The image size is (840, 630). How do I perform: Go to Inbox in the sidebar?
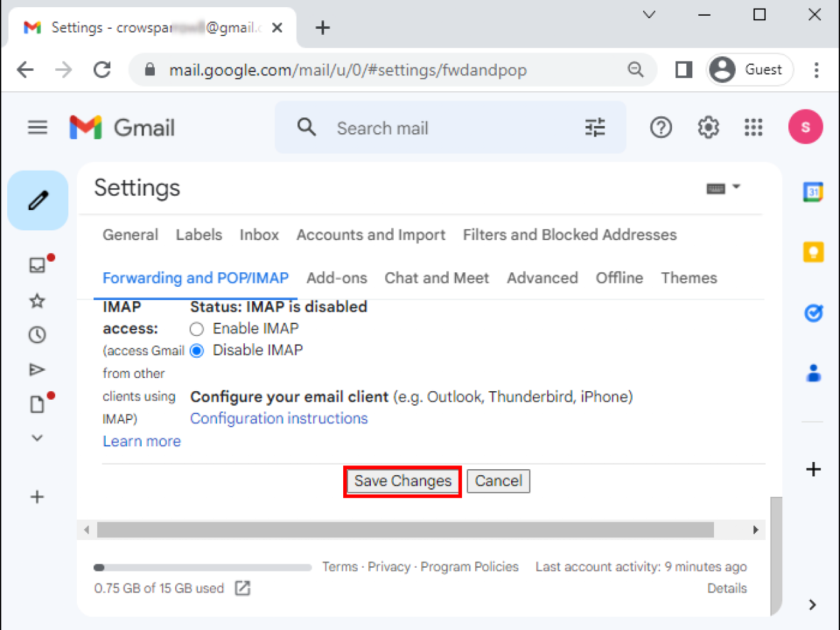37,264
